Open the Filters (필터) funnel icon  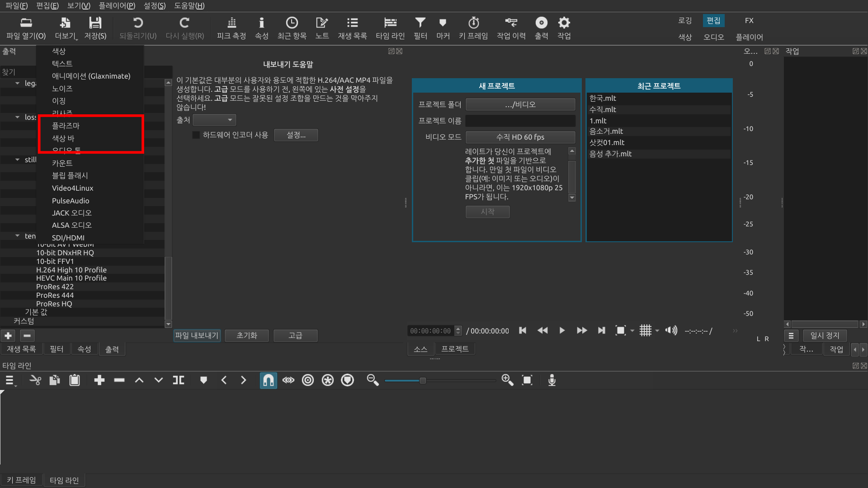click(x=420, y=23)
